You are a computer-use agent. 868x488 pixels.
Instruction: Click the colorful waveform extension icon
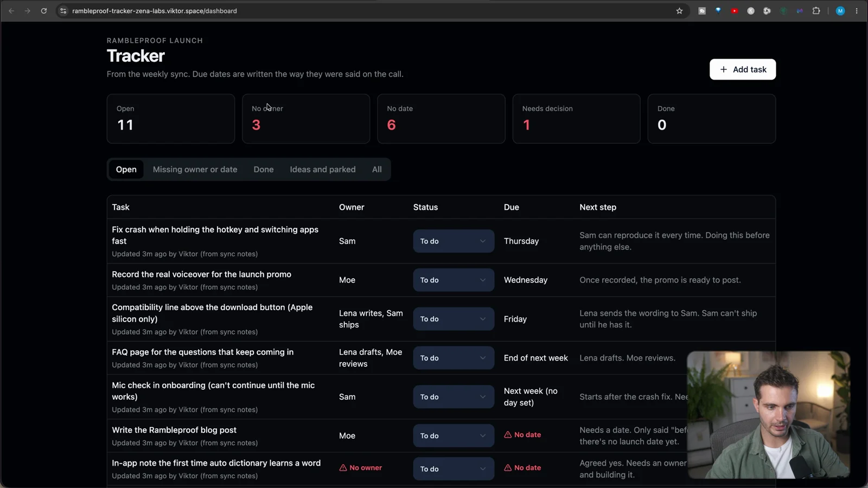click(800, 11)
